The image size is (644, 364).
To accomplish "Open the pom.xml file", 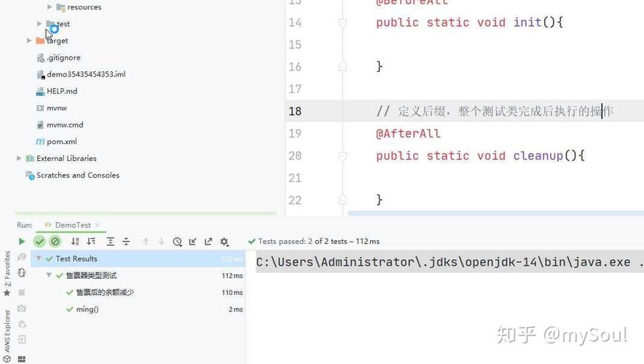I will coord(62,141).
